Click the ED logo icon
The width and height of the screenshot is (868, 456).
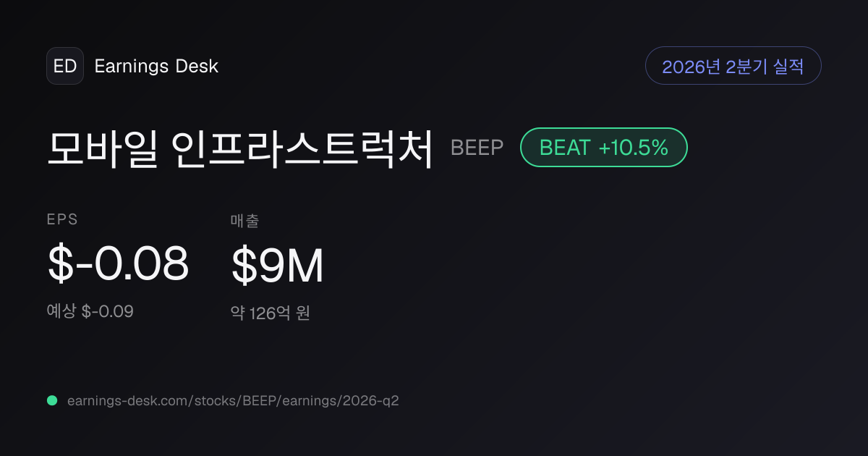[65, 66]
